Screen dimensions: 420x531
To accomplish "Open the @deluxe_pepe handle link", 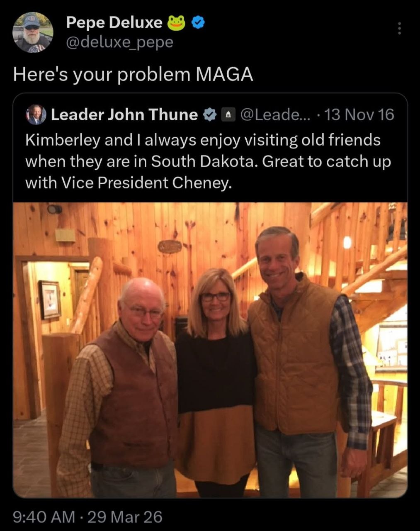I will (x=120, y=42).
